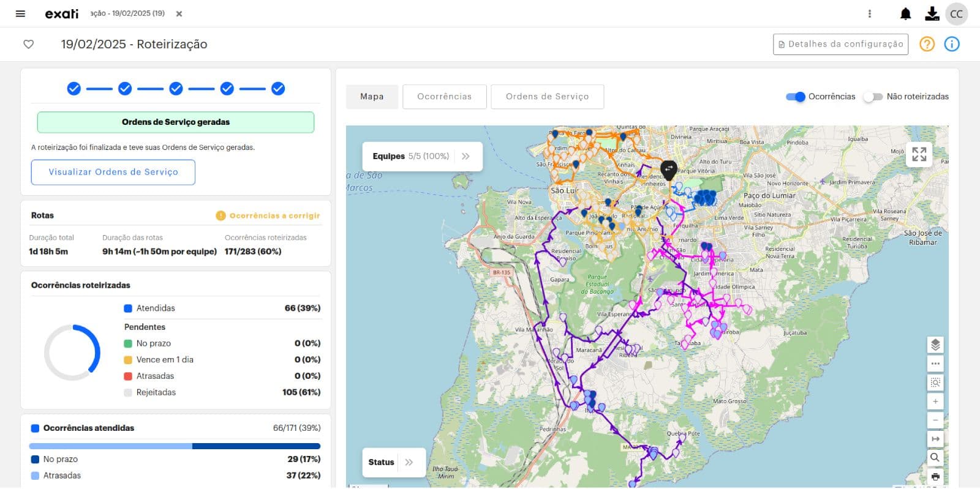Click the exati logo

[62, 13]
